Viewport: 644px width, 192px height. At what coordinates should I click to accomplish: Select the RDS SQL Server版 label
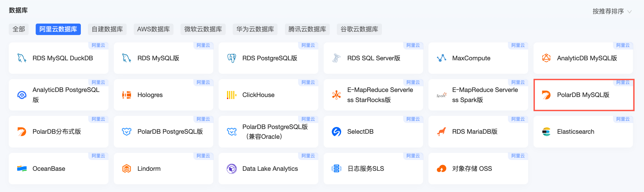[x=374, y=58]
